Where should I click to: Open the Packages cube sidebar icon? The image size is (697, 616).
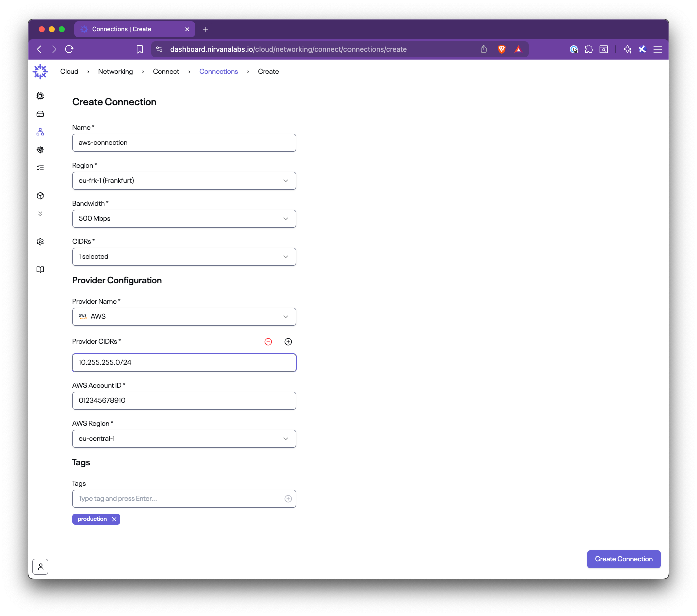click(x=40, y=195)
